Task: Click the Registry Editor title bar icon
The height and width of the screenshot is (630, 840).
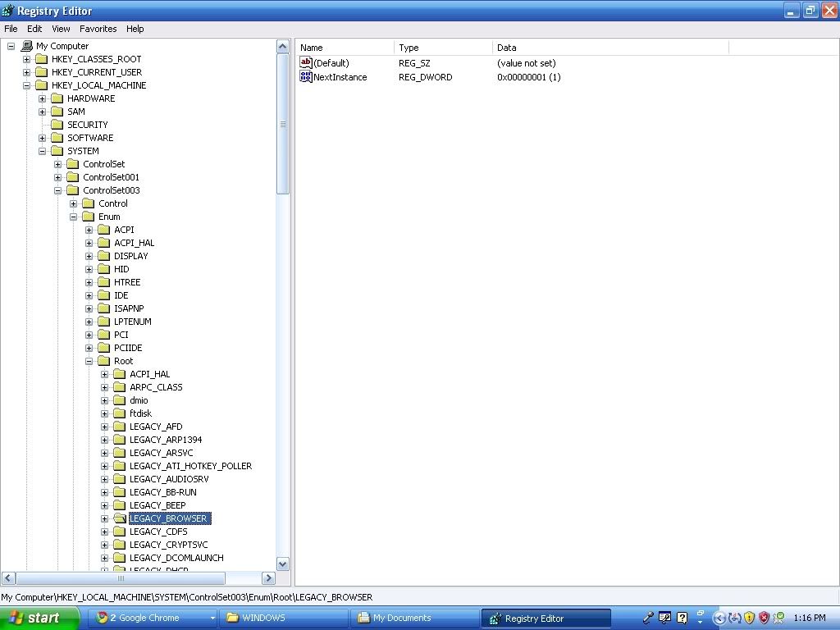Action: tap(8, 10)
